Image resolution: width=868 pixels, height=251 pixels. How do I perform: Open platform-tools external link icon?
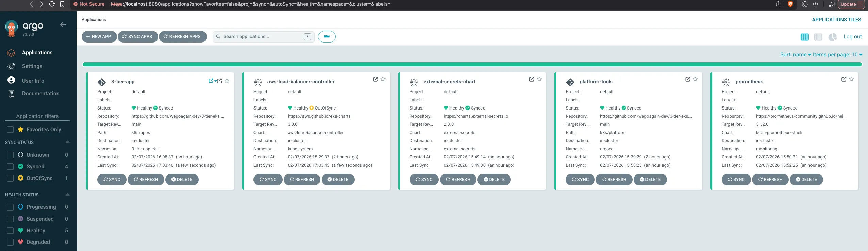pyautogui.click(x=688, y=79)
